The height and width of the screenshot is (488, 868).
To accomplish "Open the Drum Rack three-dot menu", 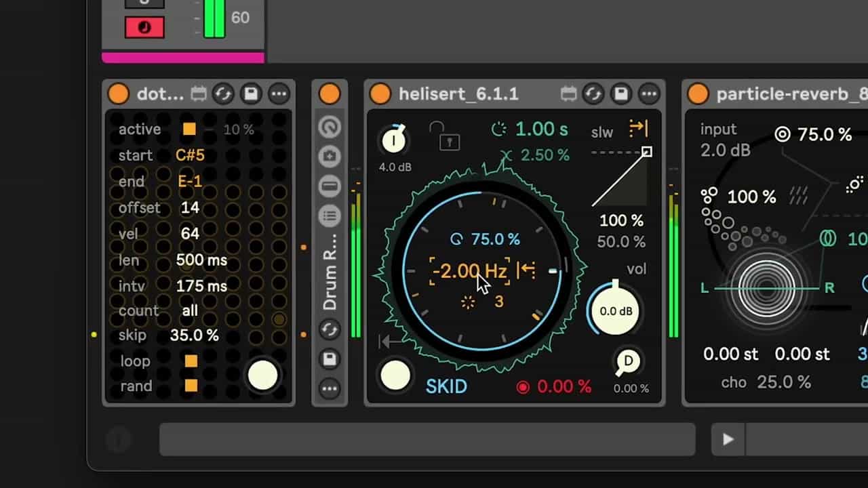I will [x=330, y=389].
